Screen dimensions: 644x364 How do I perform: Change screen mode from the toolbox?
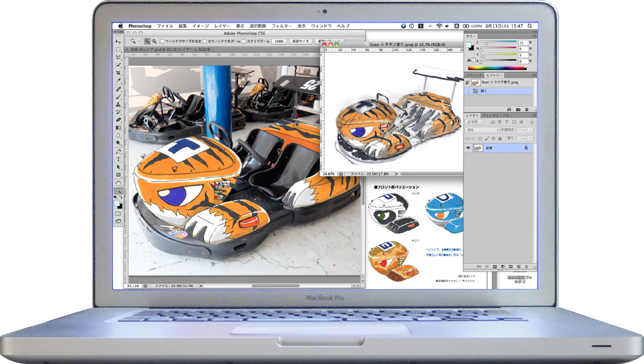pyautogui.click(x=118, y=221)
